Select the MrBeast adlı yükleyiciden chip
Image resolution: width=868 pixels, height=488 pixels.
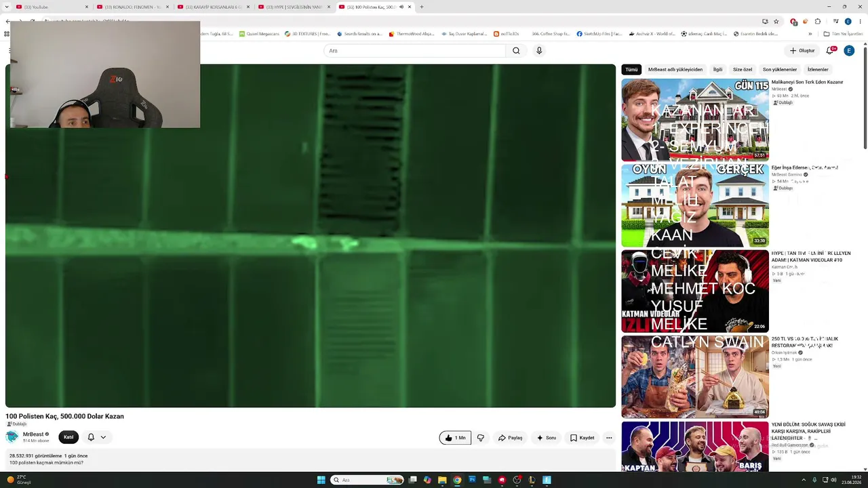(674, 69)
